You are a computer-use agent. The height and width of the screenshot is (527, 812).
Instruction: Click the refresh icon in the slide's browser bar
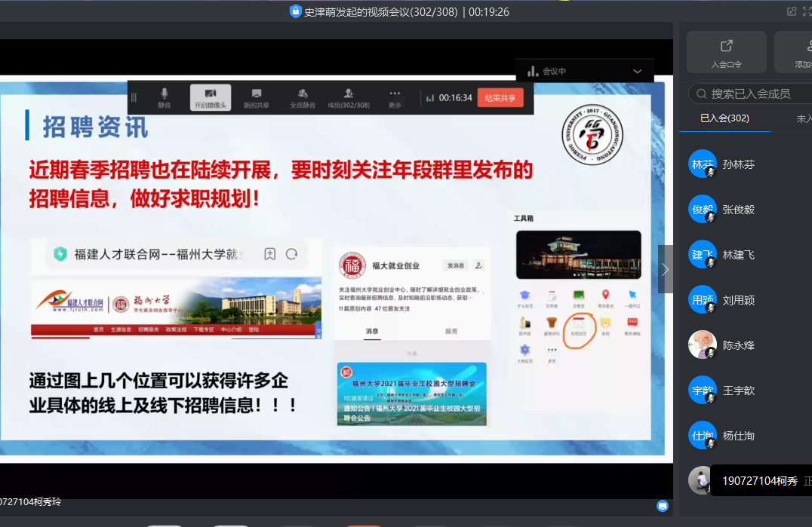pos(291,254)
